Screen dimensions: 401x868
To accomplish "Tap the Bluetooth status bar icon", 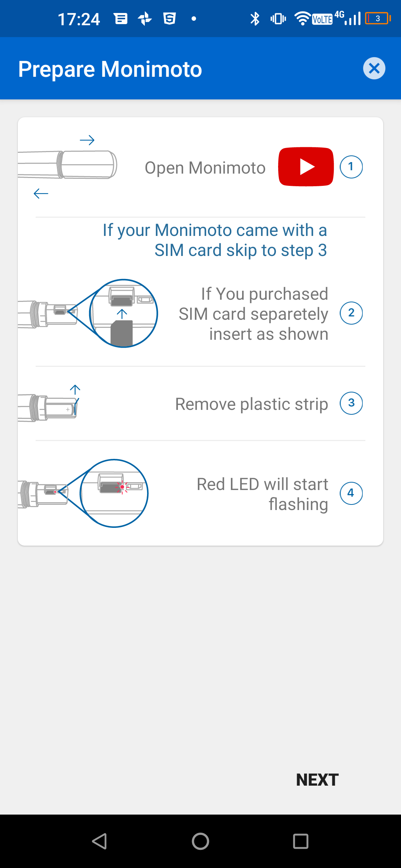I will (x=255, y=19).
